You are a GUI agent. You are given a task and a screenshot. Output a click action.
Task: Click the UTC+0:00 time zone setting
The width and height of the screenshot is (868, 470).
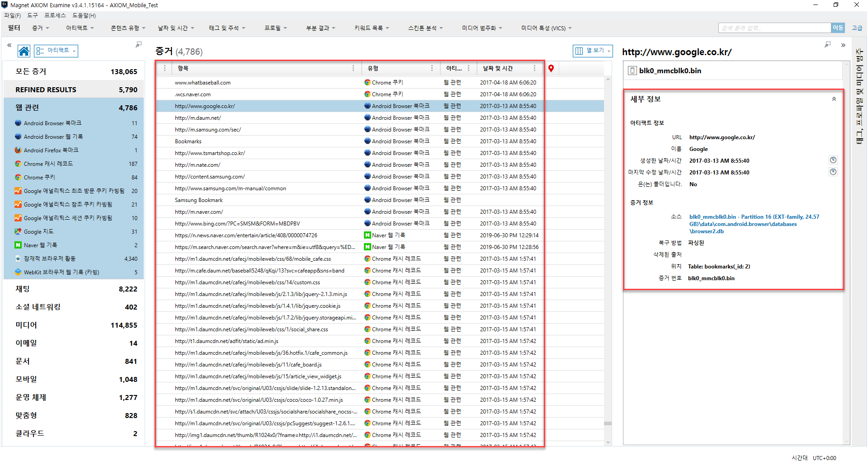click(824, 458)
